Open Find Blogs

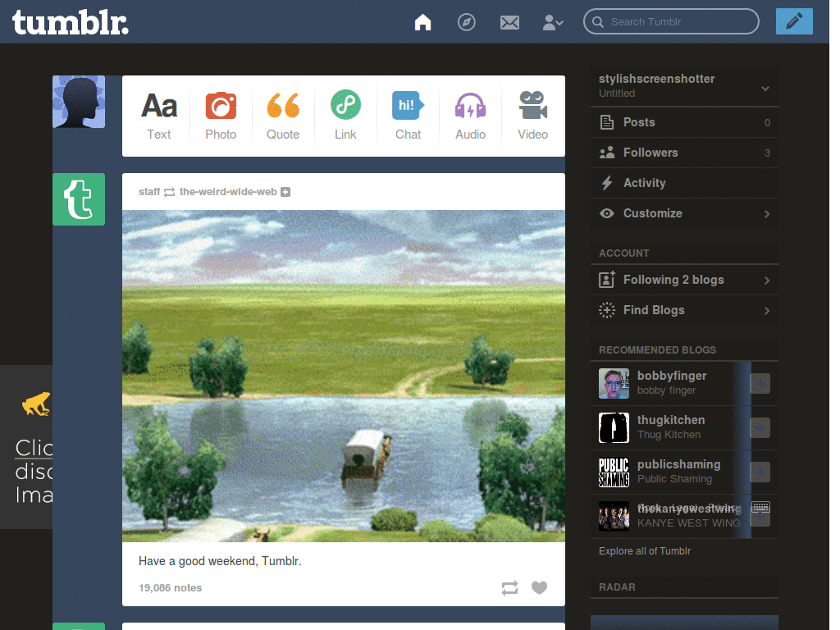click(x=684, y=310)
